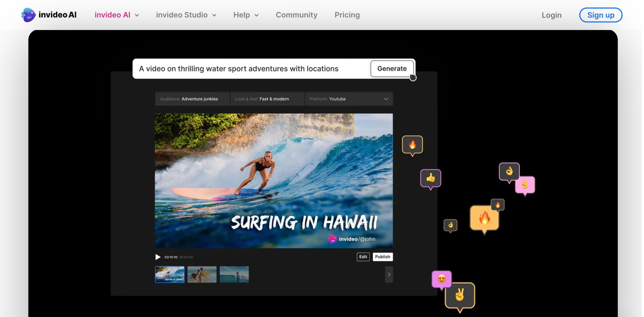Click the invideo watermark logo on the video
The image size is (644, 317).
(332, 239)
